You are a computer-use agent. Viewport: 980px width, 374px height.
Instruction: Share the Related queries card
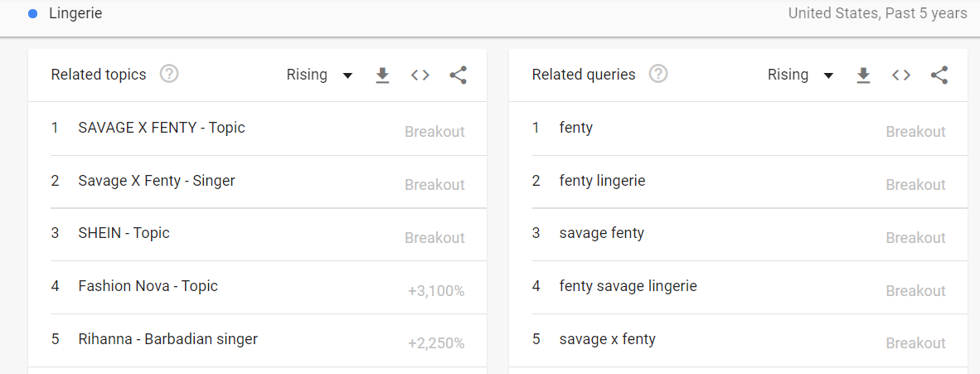pyautogui.click(x=939, y=75)
